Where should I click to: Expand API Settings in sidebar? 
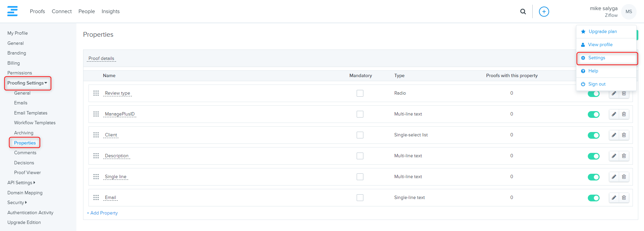(x=21, y=183)
